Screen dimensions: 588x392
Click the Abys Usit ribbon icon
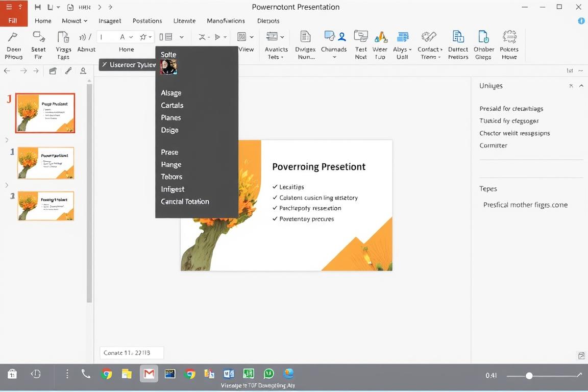tap(402, 37)
